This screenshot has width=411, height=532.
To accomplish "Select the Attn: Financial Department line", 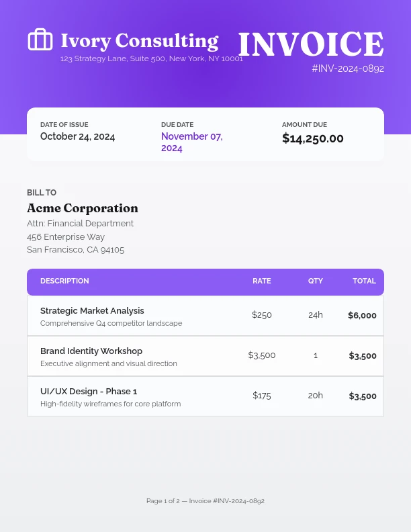I will pos(80,224).
